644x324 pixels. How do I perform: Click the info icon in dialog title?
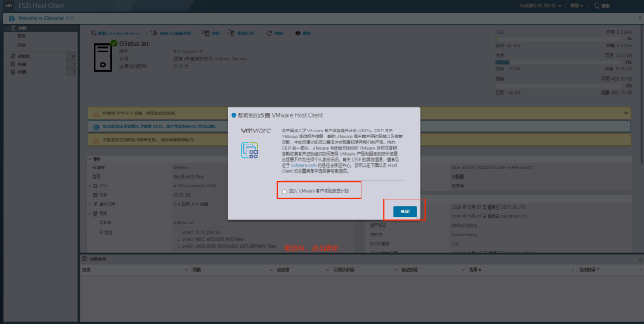[234, 115]
